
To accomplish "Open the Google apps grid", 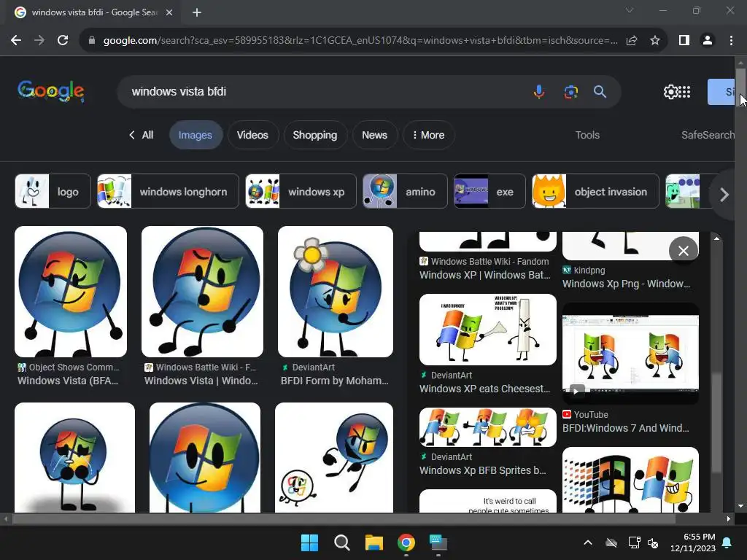I will (x=684, y=91).
